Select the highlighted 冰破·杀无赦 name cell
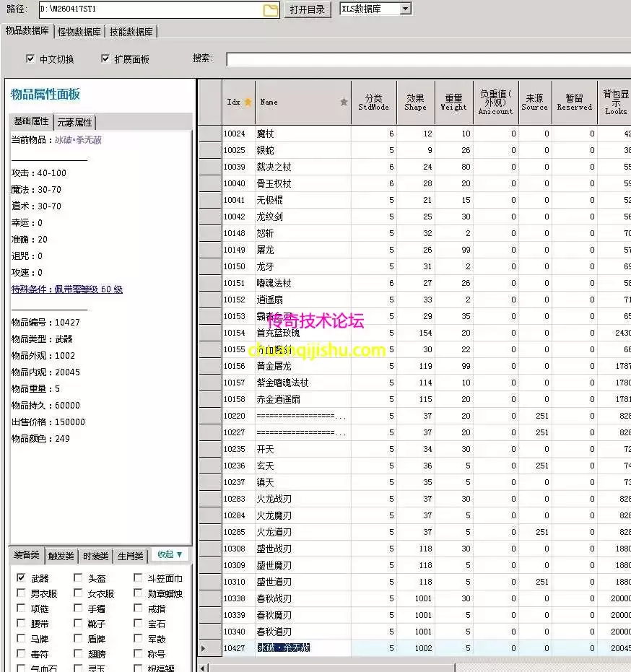The height and width of the screenshot is (672, 631). click(x=303, y=648)
